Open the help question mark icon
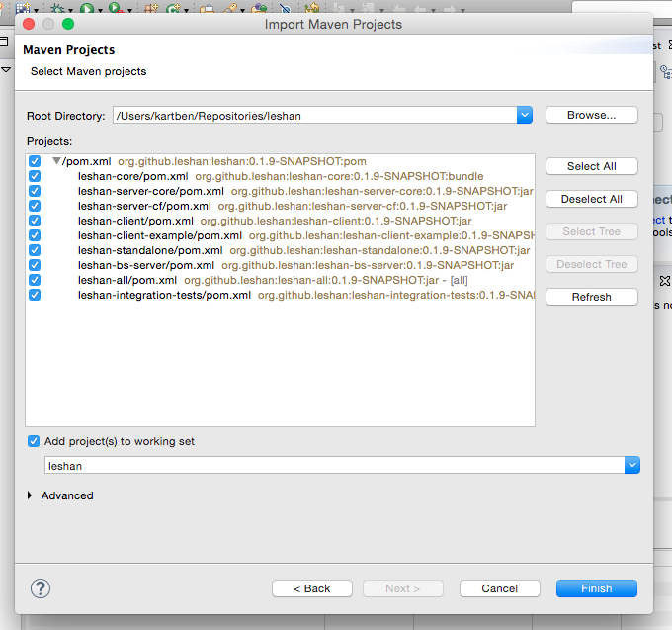 pyautogui.click(x=41, y=588)
